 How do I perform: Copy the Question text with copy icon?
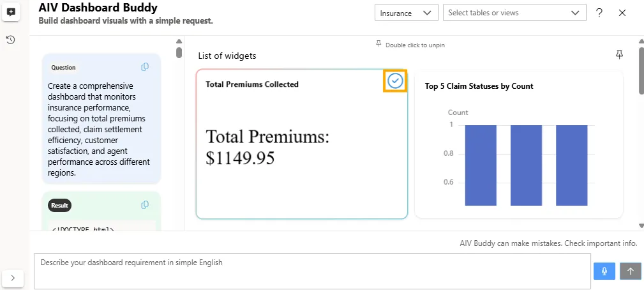145,67
